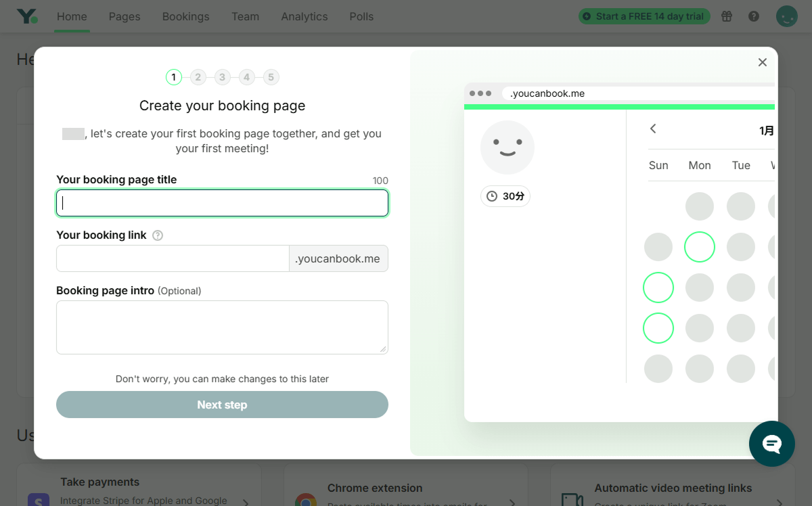
Task: Focus the booking page title field
Action: [222, 203]
